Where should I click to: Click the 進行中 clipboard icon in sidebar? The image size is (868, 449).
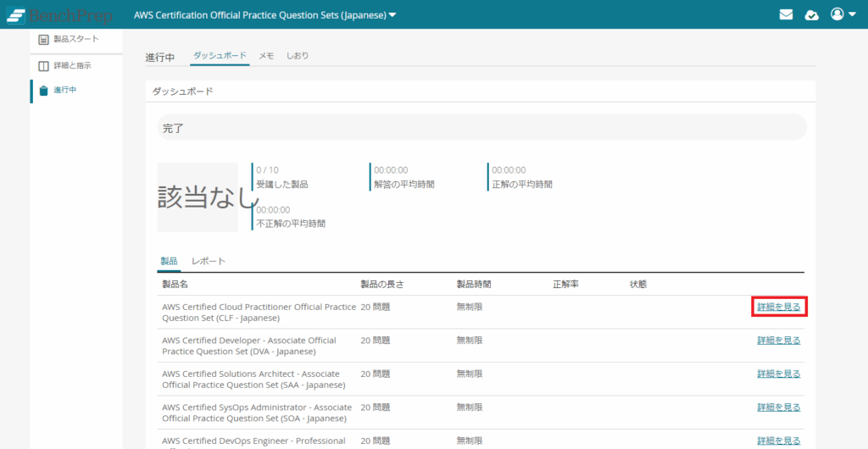tap(44, 91)
